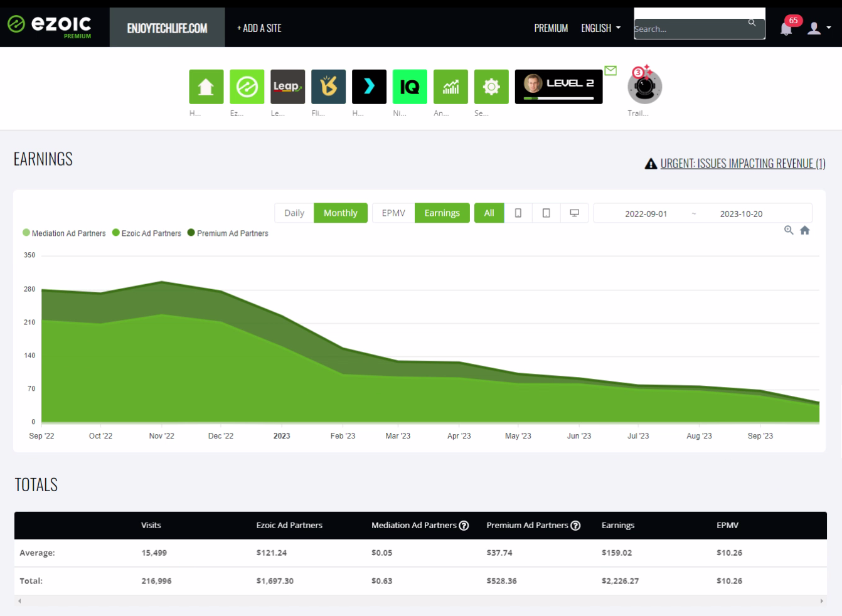
Task: Toggle Ezoic Ad Partners legend series
Action: point(147,233)
